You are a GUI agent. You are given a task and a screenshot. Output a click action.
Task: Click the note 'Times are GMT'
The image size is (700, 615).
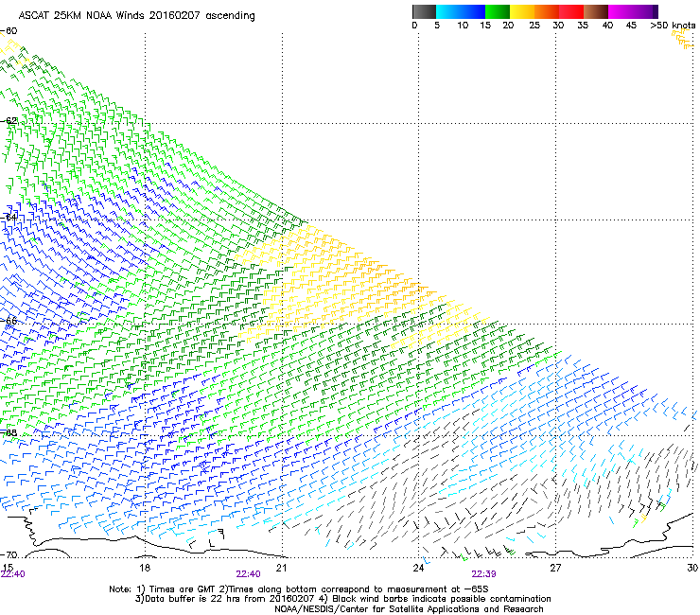pyautogui.click(x=184, y=589)
